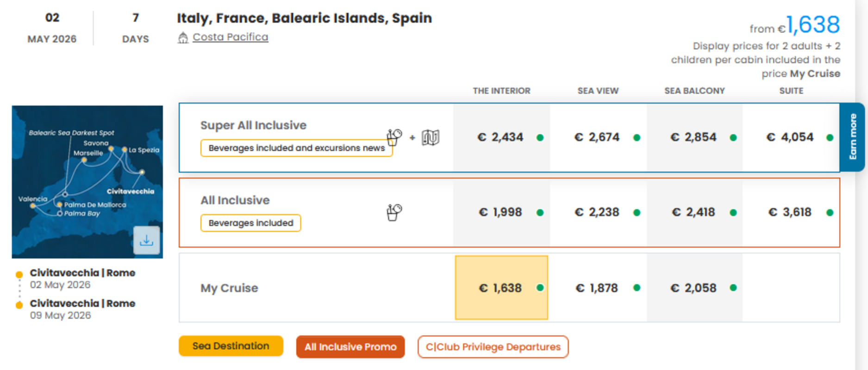The width and height of the screenshot is (868, 370).
Task: Choose Super All Inclusive sea view € 2,674
Action: [597, 137]
